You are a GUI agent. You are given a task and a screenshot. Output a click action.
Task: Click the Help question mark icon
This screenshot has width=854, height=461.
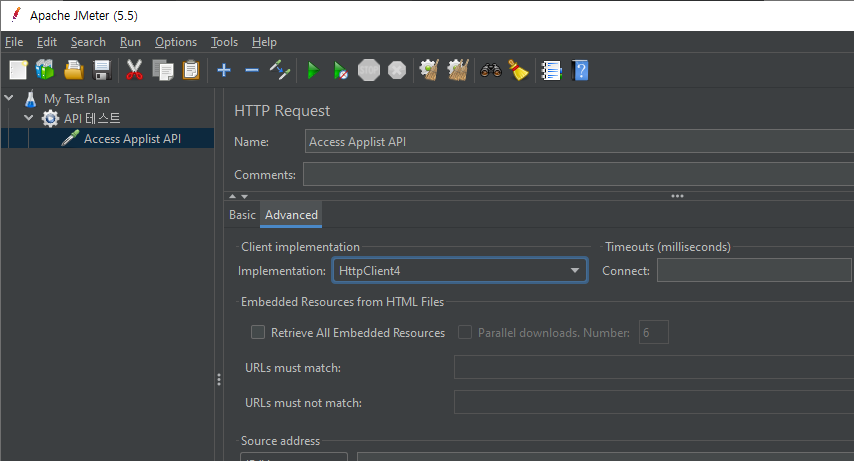click(580, 70)
